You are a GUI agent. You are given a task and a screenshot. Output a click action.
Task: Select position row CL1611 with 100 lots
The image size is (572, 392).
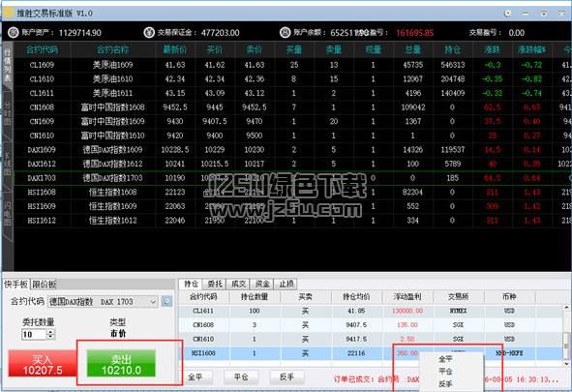coord(371,311)
